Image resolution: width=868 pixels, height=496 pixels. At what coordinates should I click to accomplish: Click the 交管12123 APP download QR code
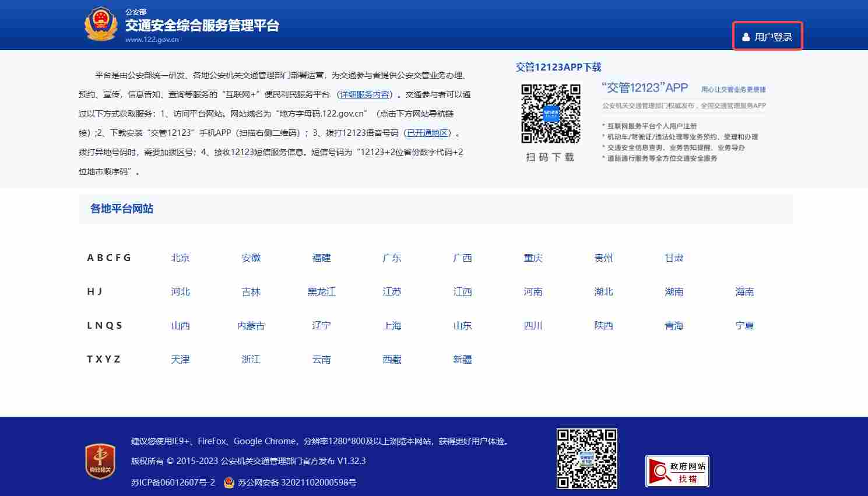550,114
